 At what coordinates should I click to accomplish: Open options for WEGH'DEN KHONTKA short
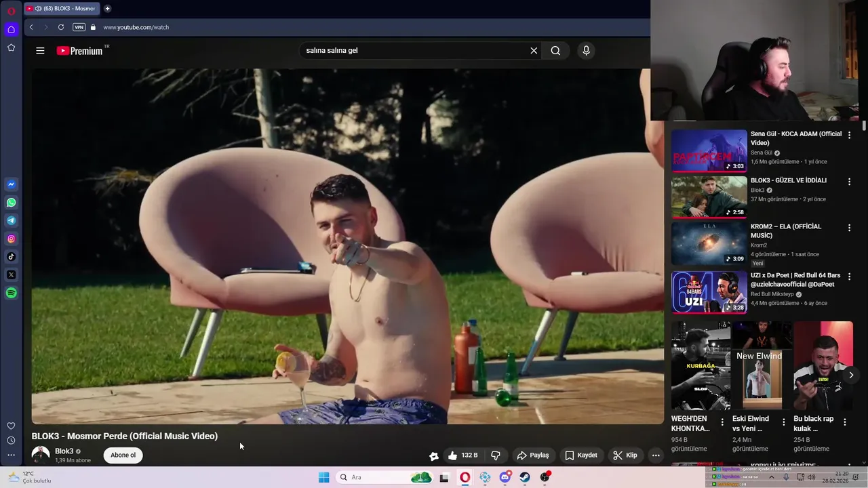tap(722, 422)
